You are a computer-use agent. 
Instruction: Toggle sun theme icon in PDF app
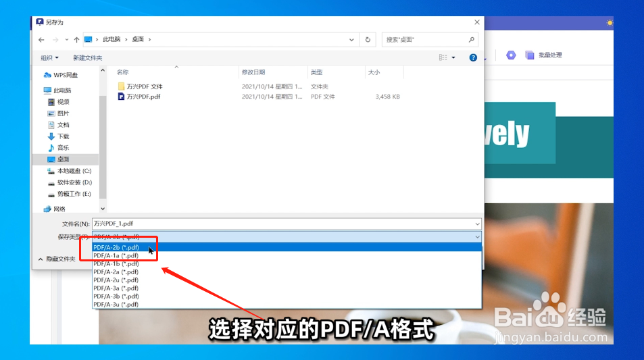[610, 23]
